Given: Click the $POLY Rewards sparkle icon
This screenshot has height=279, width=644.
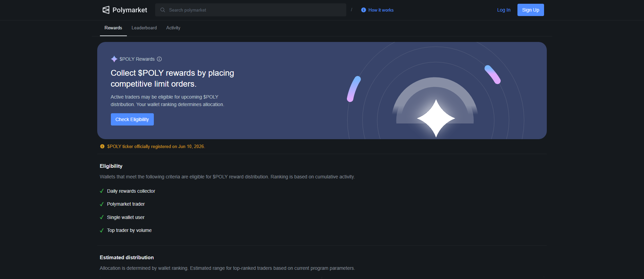Looking at the screenshot, I should pos(114,59).
